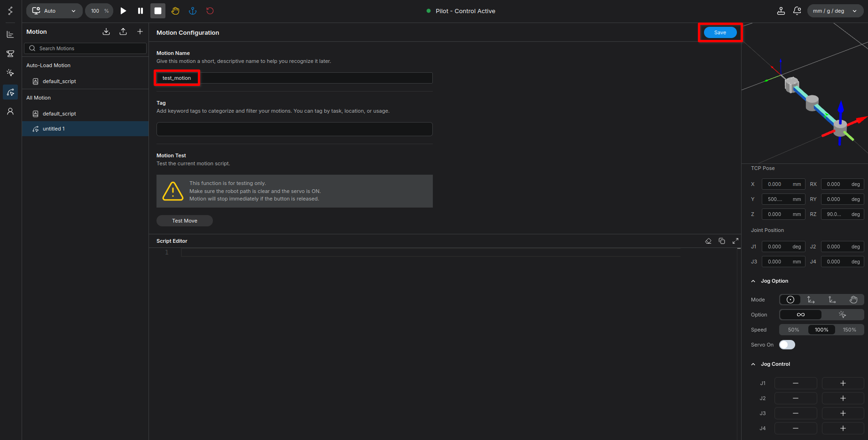Screen dimensions: 868x440
Task: Open the Auto mode dropdown
Action: pyautogui.click(x=54, y=11)
